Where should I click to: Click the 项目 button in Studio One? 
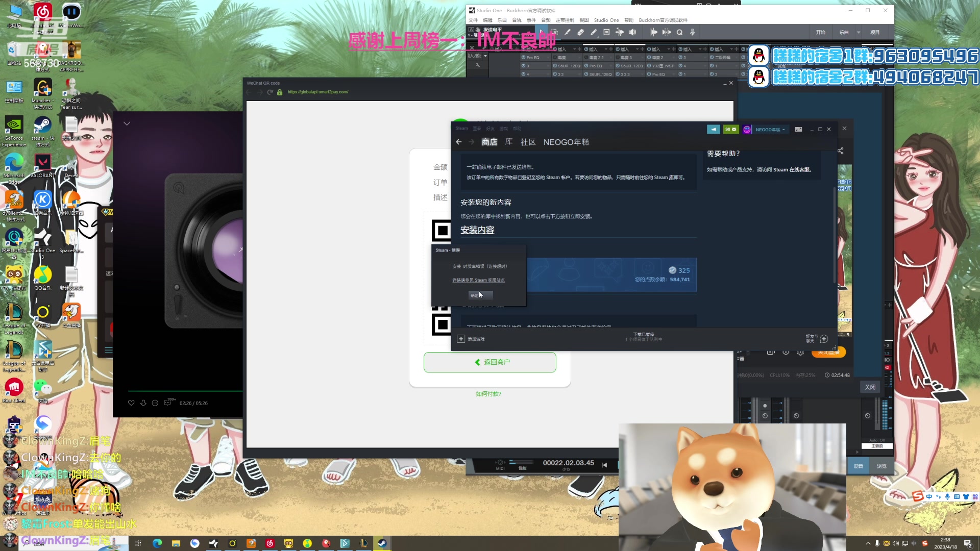(875, 32)
